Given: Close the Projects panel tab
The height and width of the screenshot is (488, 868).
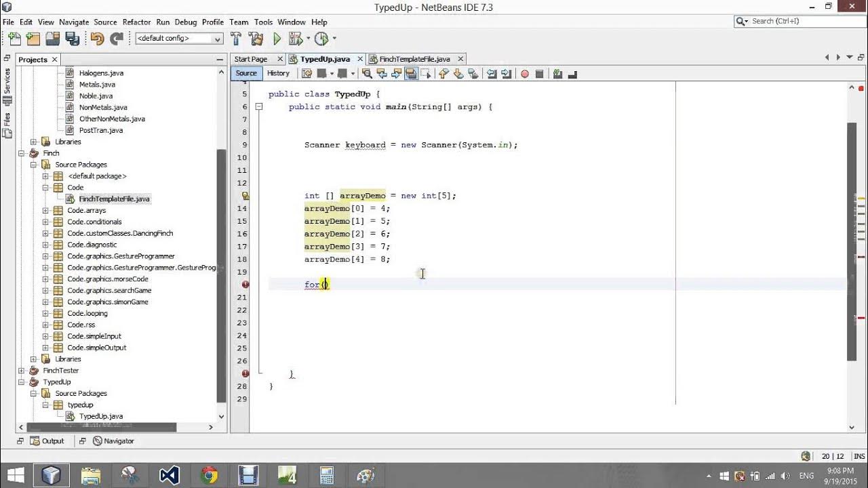Looking at the screenshot, I should tap(55, 60).
